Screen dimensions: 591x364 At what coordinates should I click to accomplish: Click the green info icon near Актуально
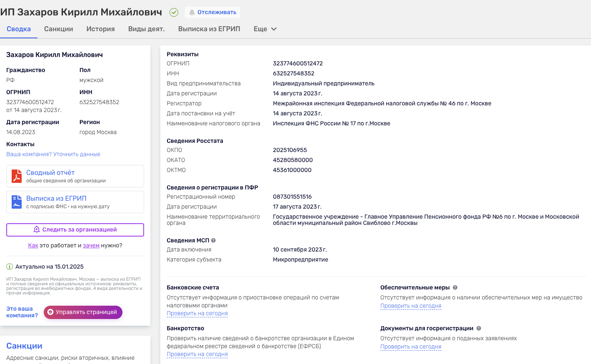click(x=10, y=267)
